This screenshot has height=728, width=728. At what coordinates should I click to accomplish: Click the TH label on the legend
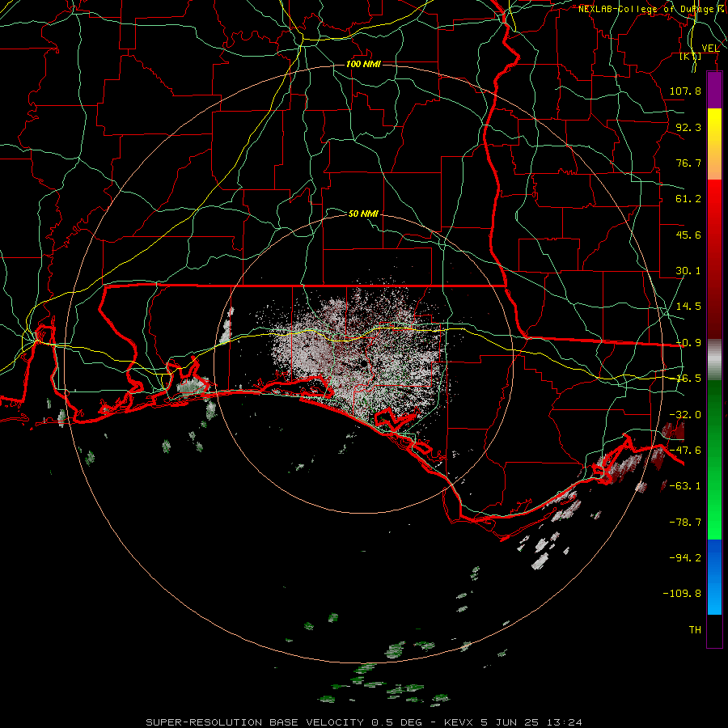pyautogui.click(x=695, y=630)
